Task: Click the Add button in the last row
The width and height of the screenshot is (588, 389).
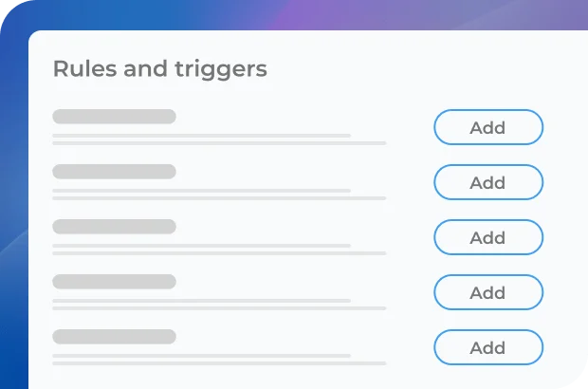Action: tap(488, 347)
